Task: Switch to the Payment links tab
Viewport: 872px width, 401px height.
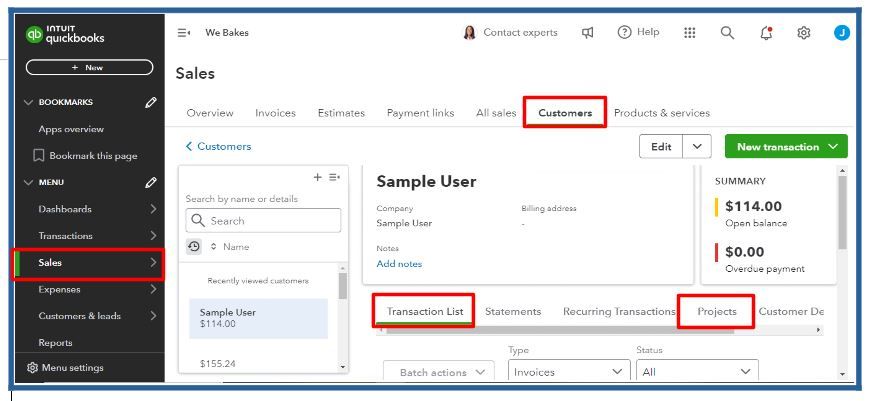Action: click(x=420, y=113)
